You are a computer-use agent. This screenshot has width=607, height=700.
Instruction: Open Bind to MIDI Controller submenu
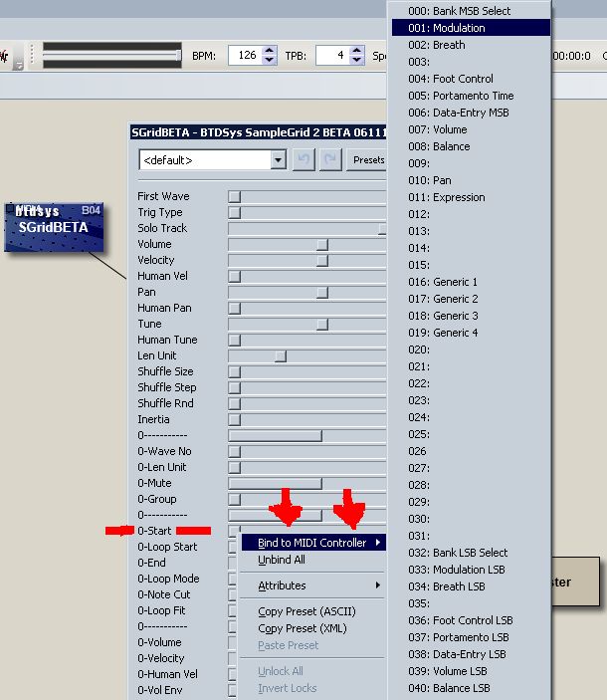coord(313,543)
